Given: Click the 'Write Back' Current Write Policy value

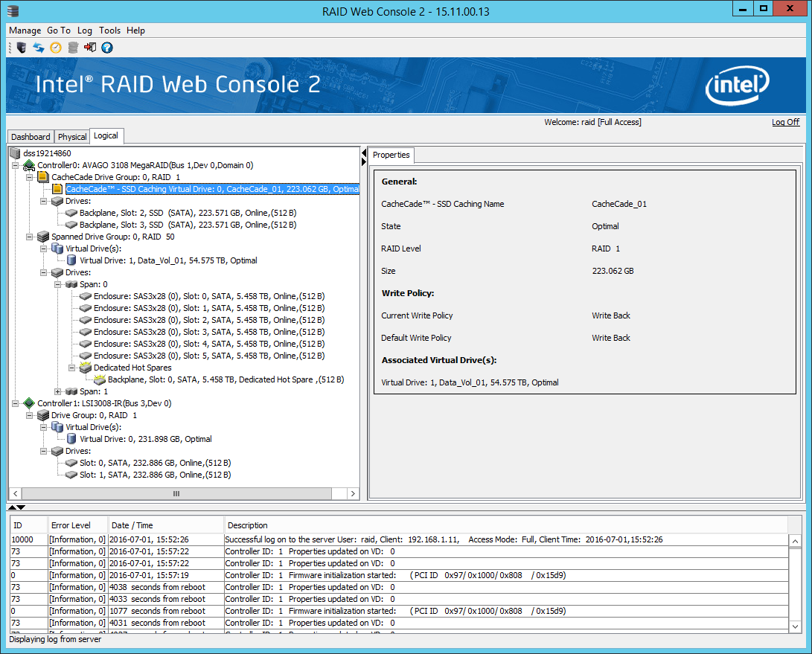Looking at the screenshot, I should tap(611, 315).
